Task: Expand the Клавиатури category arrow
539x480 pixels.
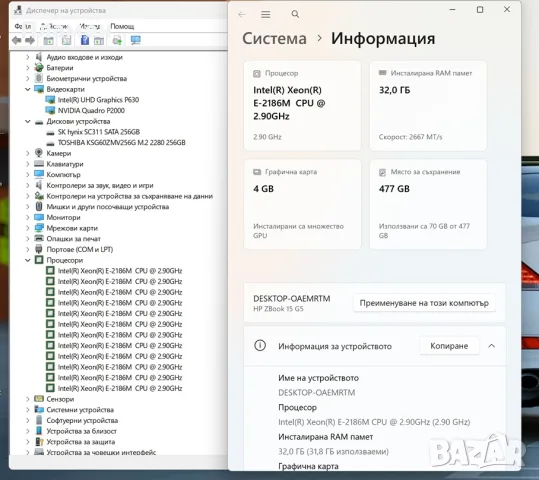Action: [x=28, y=164]
